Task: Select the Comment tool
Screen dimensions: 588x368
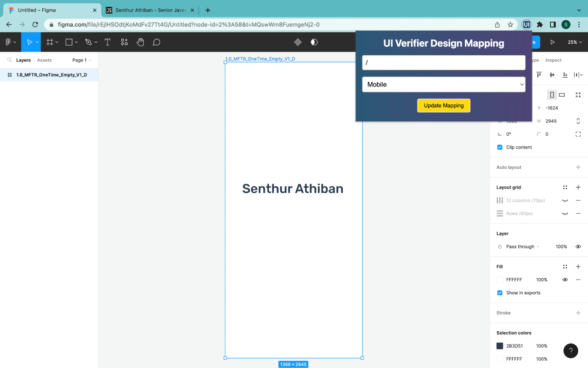Action: point(157,42)
